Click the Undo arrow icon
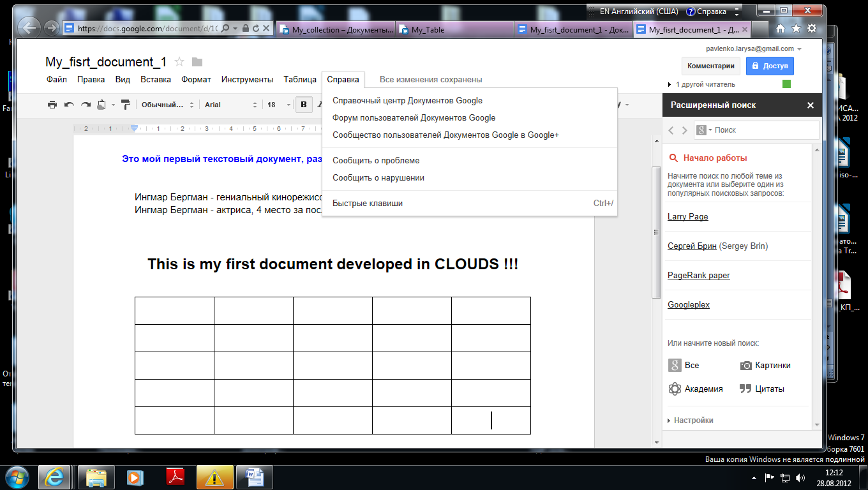 pos(69,105)
